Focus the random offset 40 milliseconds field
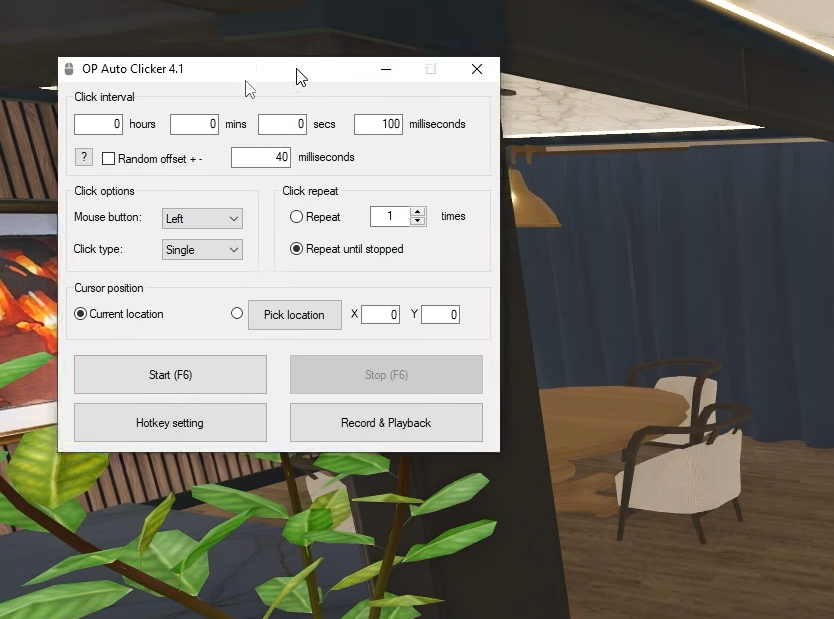Screen dimensions: 834x619 [261, 157]
